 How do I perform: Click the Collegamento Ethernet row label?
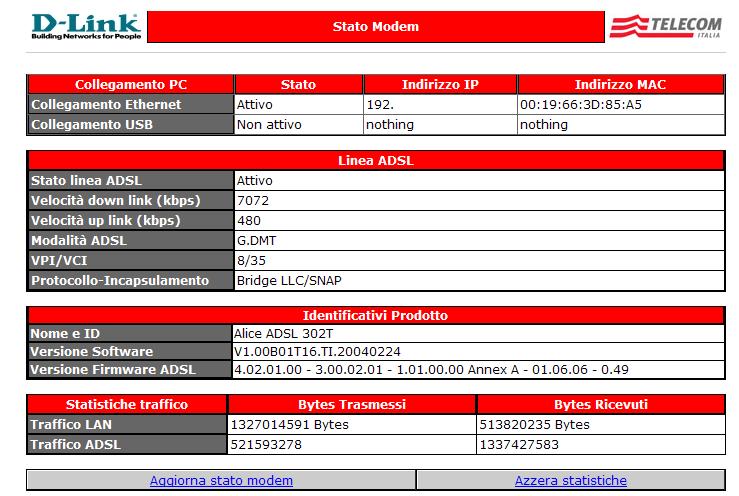[x=106, y=104]
